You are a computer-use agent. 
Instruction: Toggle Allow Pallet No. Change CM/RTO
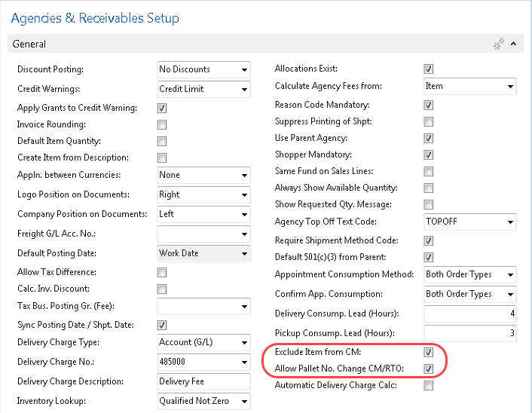429,369
